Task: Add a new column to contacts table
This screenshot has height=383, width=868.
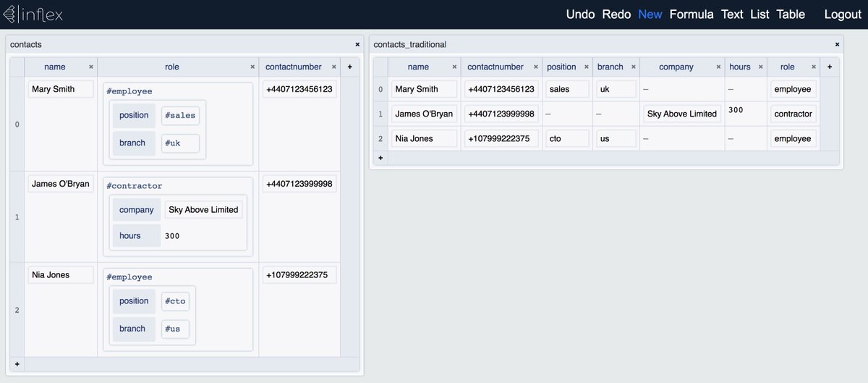Action: (349, 67)
